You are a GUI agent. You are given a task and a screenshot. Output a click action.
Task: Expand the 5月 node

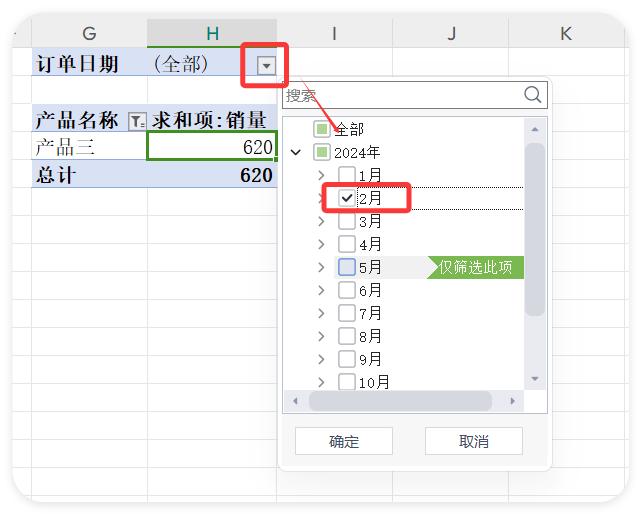pos(321,267)
